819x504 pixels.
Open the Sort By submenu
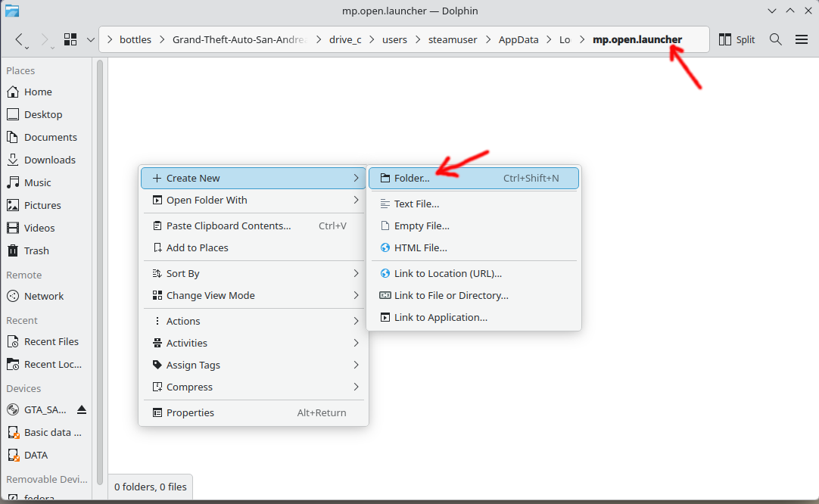tap(254, 274)
